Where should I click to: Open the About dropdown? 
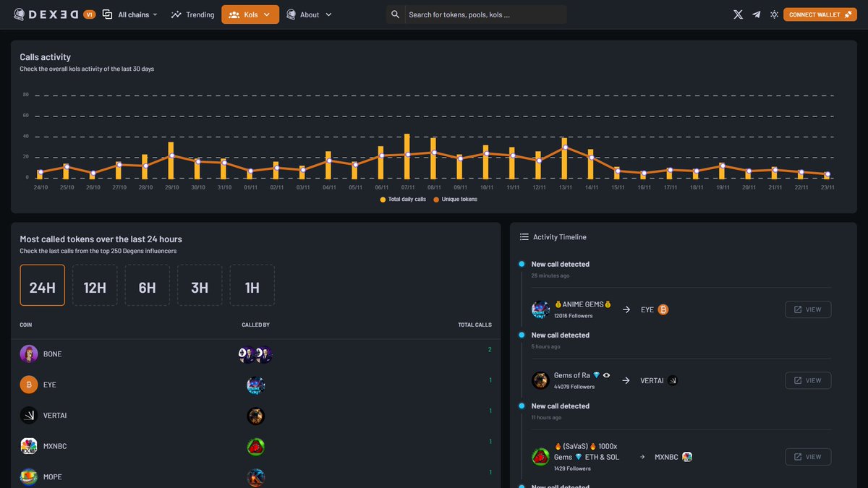pyautogui.click(x=310, y=14)
